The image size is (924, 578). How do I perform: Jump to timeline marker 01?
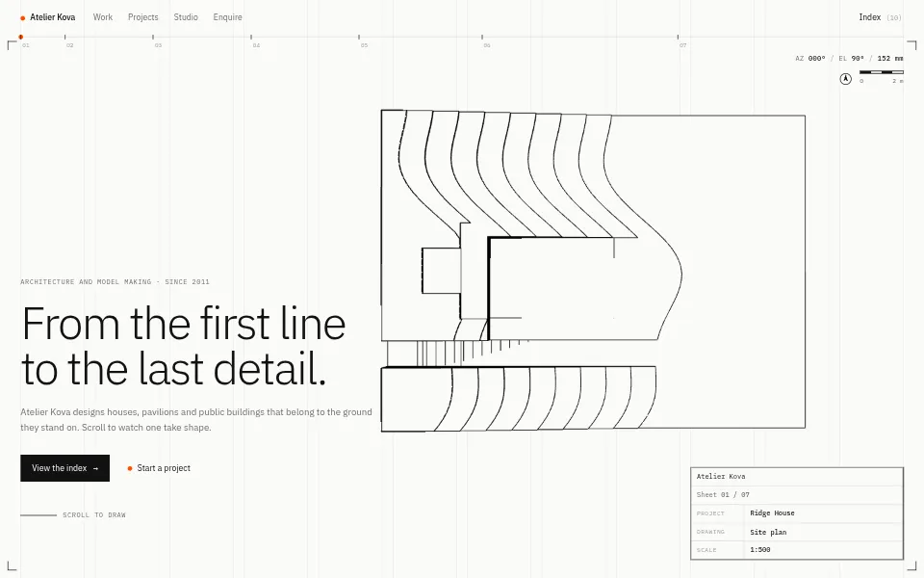pyautogui.click(x=22, y=40)
